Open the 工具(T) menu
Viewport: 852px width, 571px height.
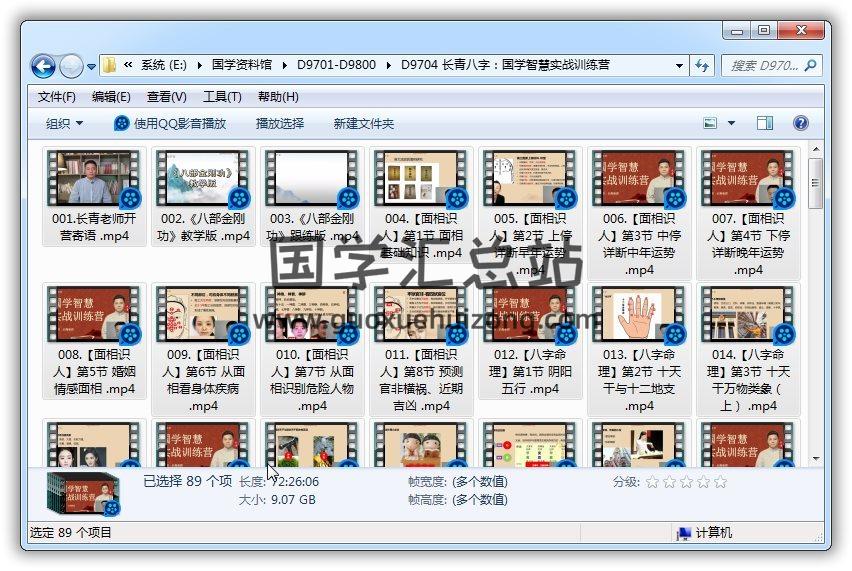[x=222, y=97]
